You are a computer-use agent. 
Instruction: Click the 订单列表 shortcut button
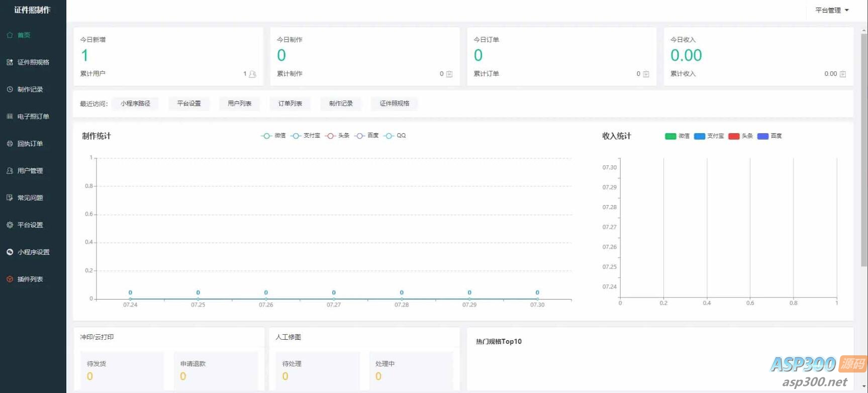(290, 104)
